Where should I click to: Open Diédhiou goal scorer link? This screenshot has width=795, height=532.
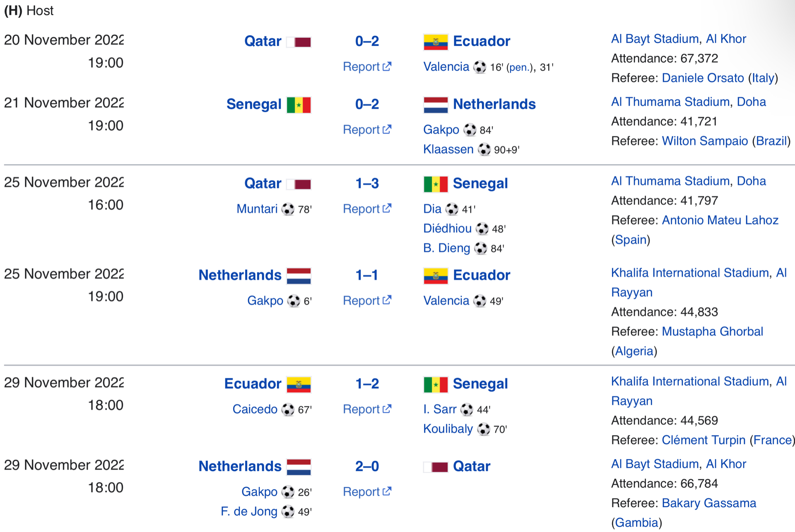(x=447, y=228)
